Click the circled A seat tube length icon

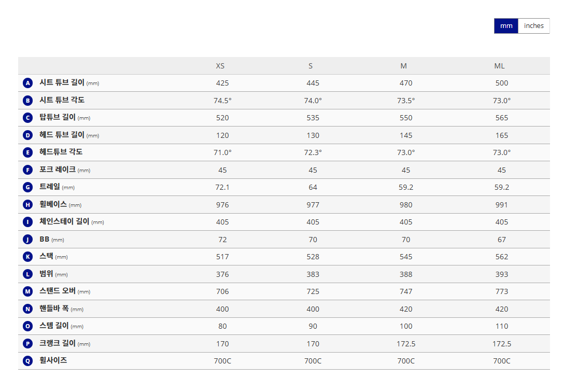click(x=28, y=83)
